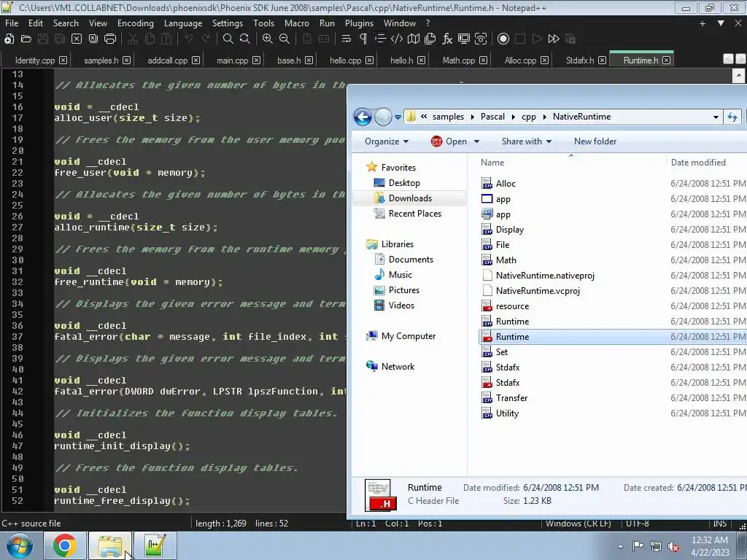Switch to the main.cpp tab
The height and width of the screenshot is (560, 747).
[233, 61]
